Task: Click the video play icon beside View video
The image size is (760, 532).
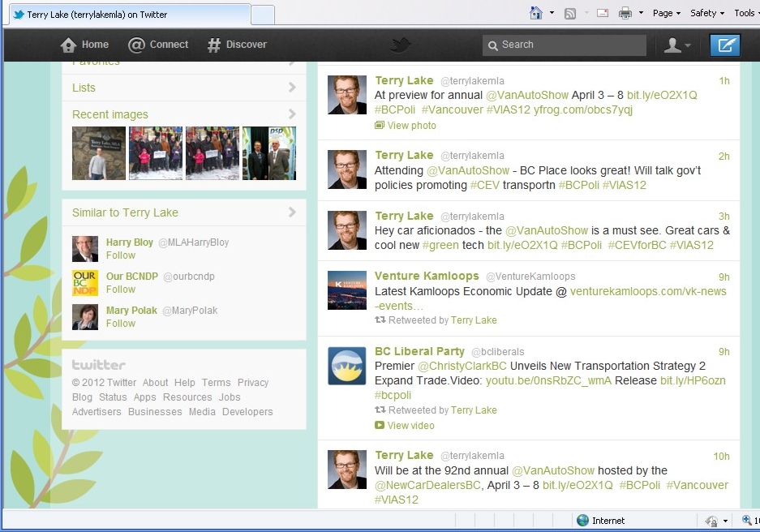Action: [379, 425]
